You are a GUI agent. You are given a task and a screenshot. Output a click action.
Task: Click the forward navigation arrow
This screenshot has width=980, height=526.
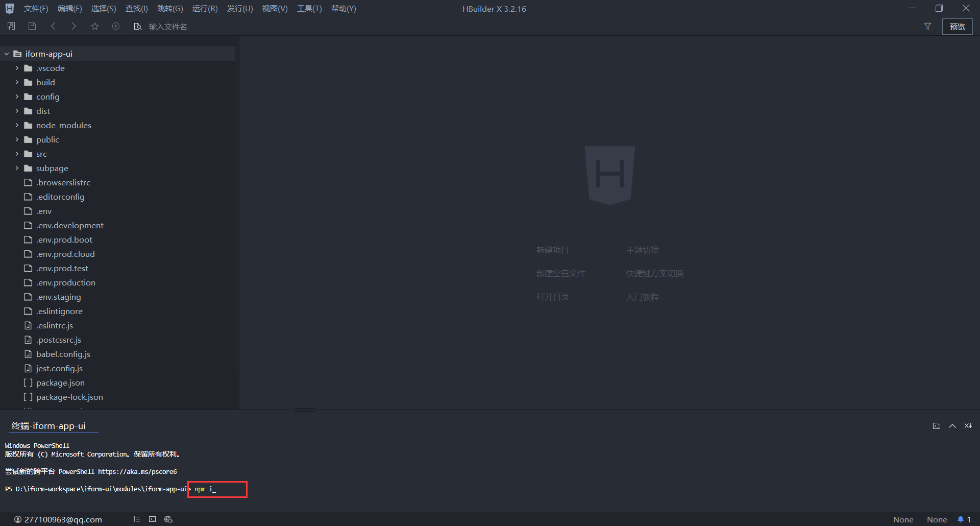coord(74,26)
